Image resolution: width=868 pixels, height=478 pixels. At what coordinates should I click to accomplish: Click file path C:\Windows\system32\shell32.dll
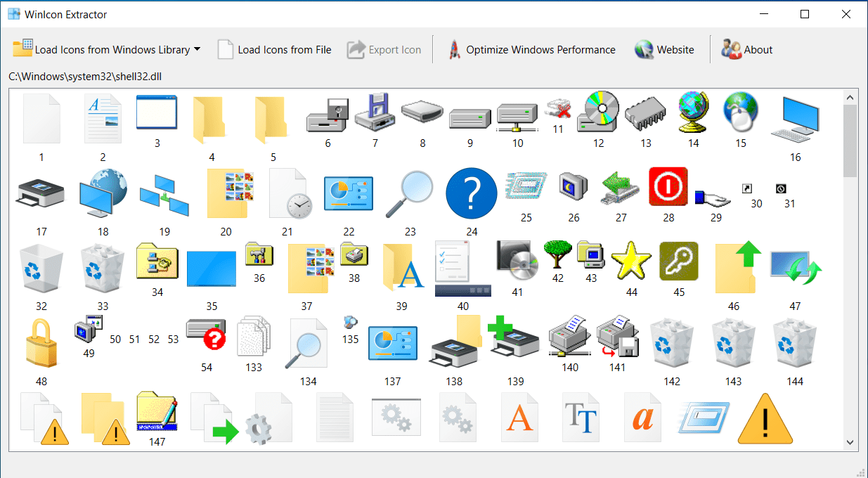86,76
